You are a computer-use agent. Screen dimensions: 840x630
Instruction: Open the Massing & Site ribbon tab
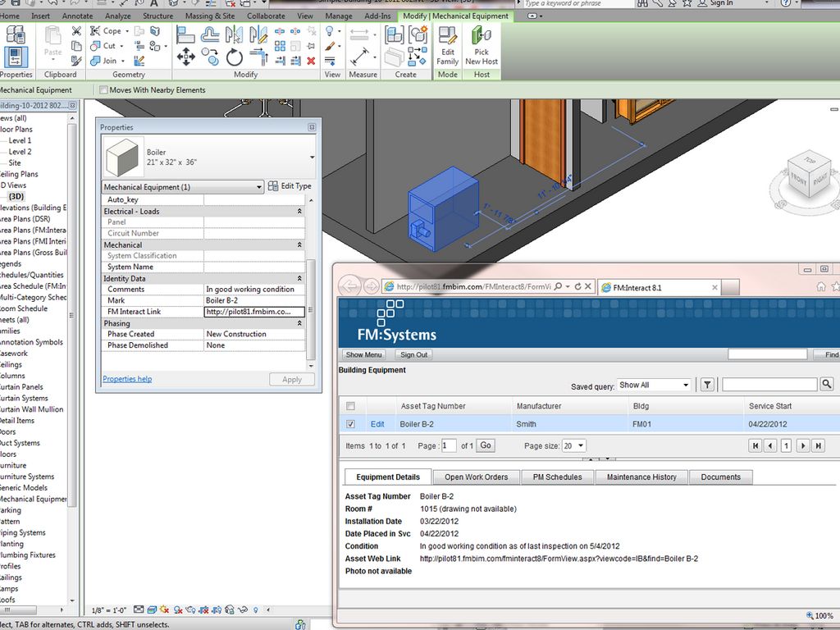210,16
